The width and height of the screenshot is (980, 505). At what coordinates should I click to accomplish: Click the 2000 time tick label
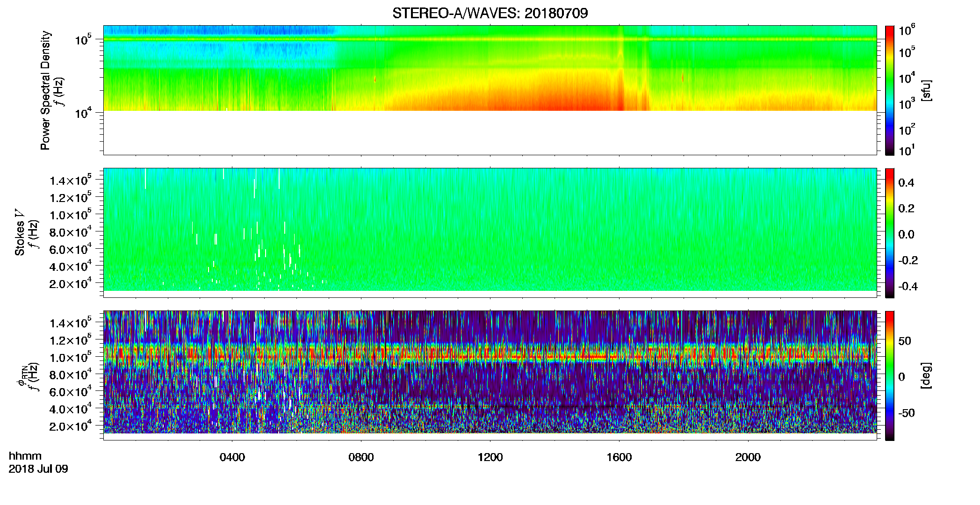point(748,457)
